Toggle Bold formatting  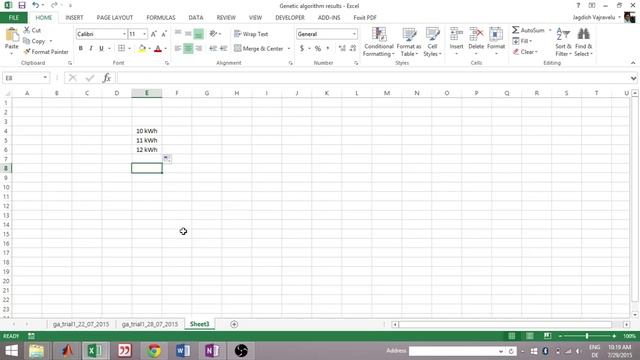click(80, 49)
